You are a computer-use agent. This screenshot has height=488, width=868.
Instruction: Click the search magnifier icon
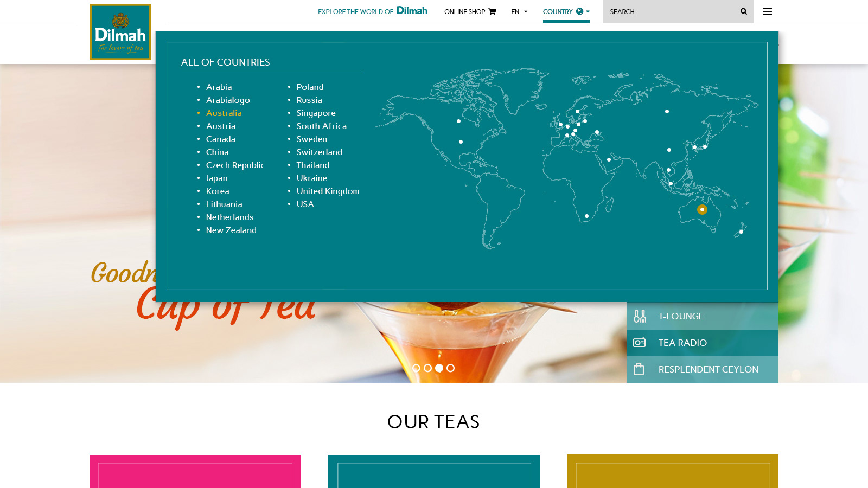coord(744,11)
